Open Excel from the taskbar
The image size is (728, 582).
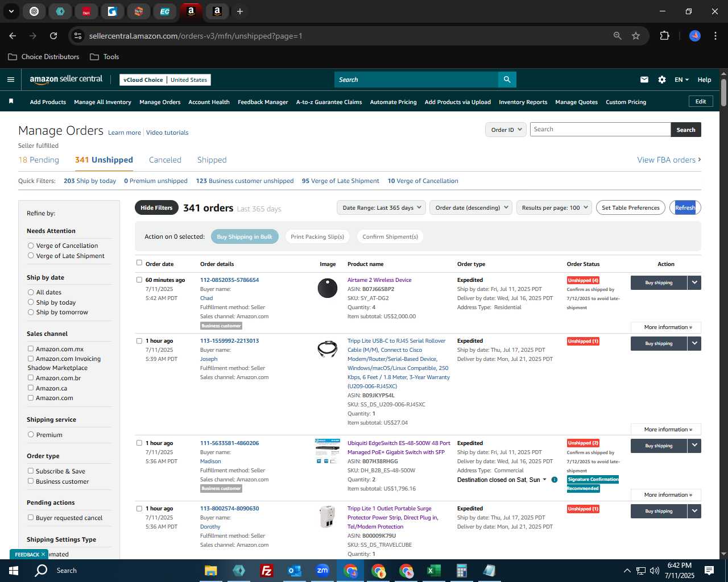tap(433, 571)
